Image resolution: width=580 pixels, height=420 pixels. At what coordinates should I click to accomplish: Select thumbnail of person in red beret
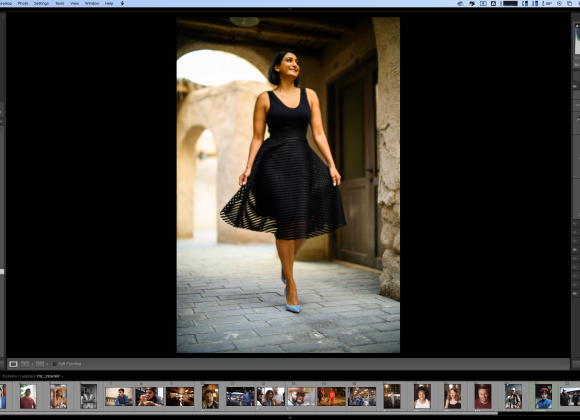tap(543, 396)
